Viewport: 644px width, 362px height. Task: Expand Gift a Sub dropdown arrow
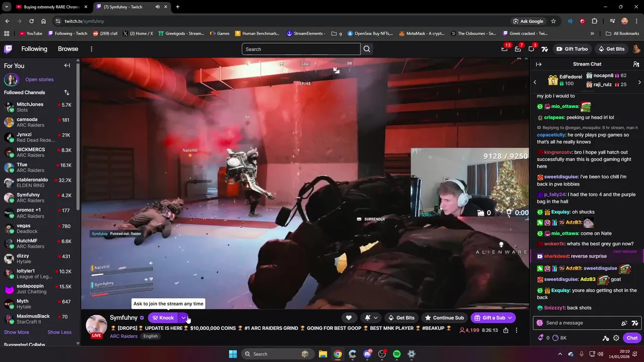pos(510,318)
